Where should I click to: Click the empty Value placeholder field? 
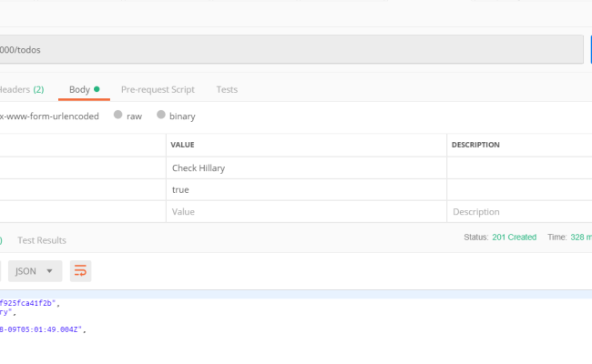coord(306,212)
